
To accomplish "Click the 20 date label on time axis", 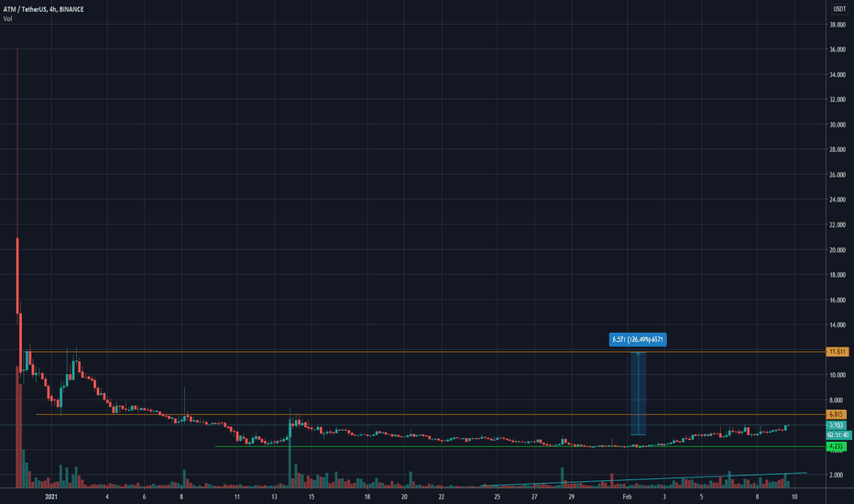I will coord(404,497).
